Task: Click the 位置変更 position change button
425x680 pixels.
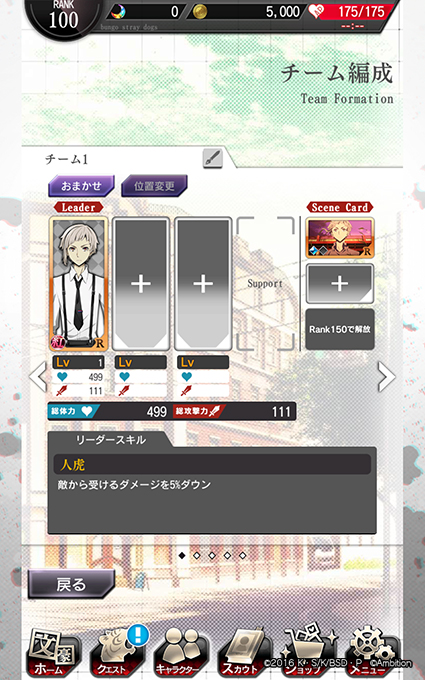Action: pos(154,186)
